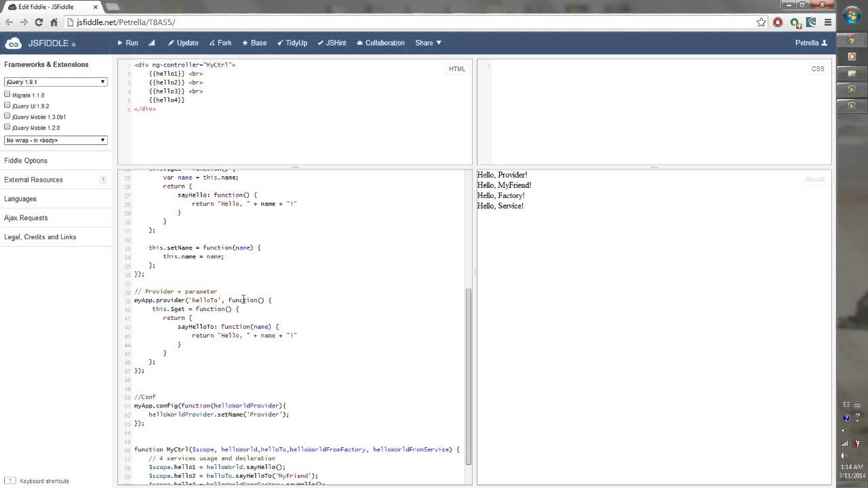This screenshot has height=488, width=868.
Task: Set this version as Base
Action: click(254, 43)
